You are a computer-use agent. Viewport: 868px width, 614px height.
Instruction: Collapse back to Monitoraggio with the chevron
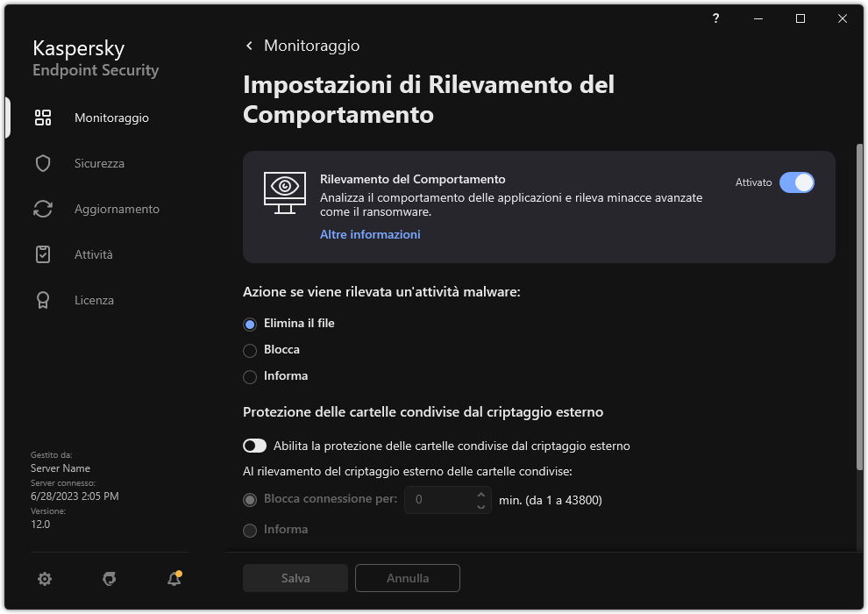tap(248, 45)
